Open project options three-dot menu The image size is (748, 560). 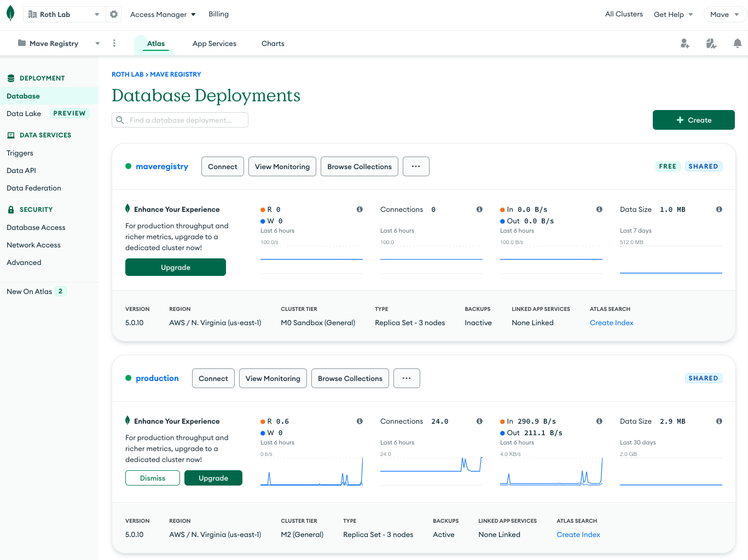[114, 43]
